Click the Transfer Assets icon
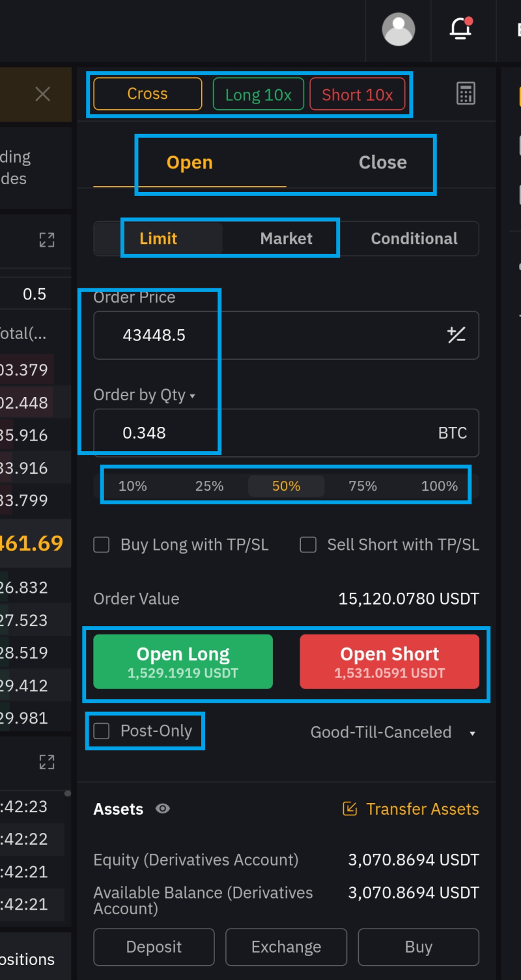The height and width of the screenshot is (980, 521). (x=350, y=809)
